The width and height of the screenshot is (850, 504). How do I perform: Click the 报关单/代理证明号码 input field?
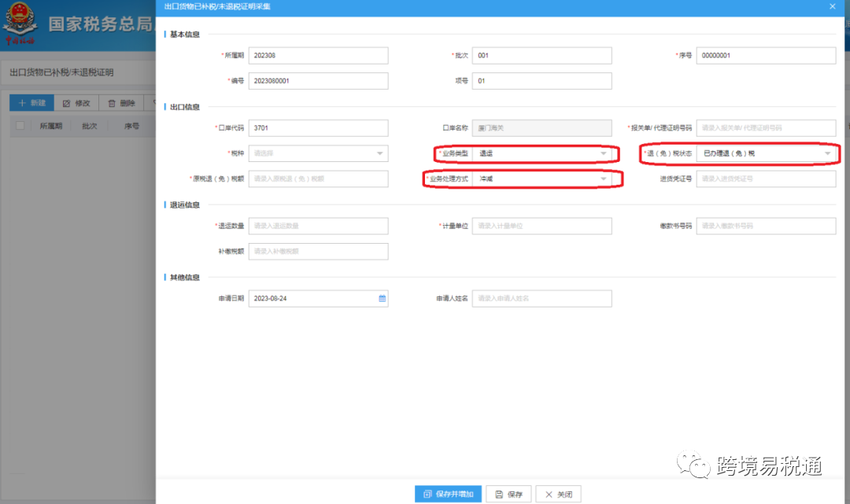pyautogui.click(x=766, y=127)
